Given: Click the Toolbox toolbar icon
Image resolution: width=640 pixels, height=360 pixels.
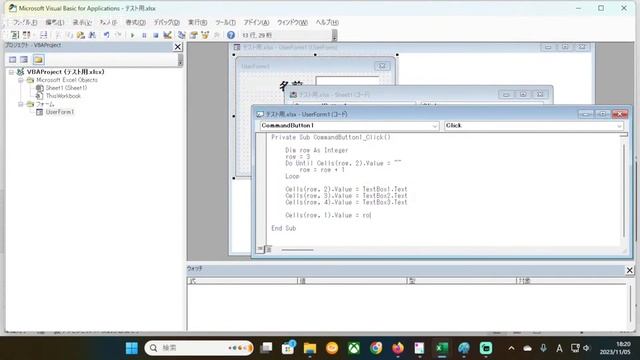Looking at the screenshot, I should [217, 35].
